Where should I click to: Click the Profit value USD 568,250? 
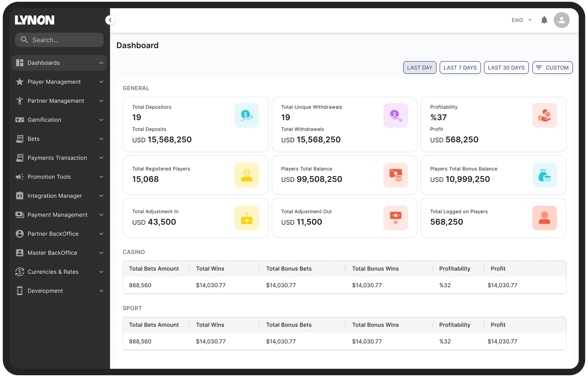pyautogui.click(x=454, y=140)
